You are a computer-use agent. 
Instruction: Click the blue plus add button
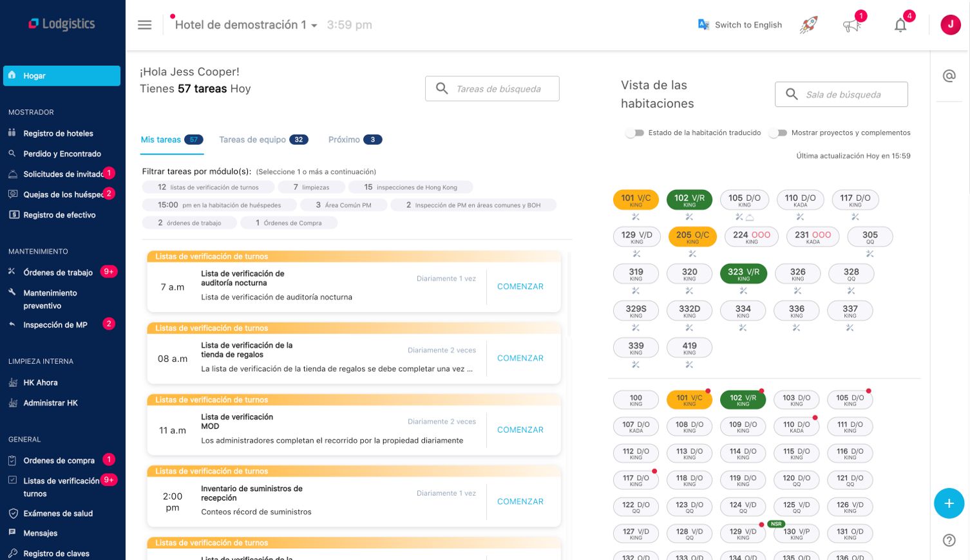[x=949, y=503]
